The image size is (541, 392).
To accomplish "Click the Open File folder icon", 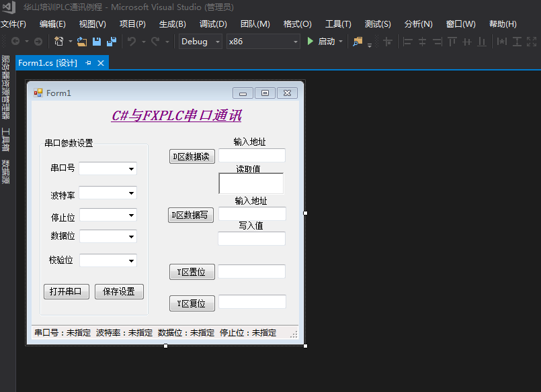I will coord(82,42).
